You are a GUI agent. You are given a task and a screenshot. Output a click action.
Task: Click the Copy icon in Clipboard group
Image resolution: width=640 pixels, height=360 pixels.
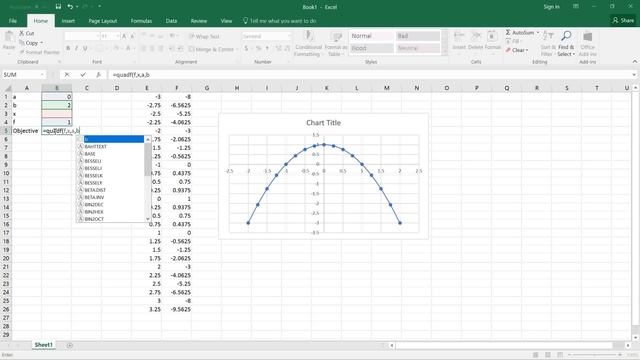coord(22,42)
